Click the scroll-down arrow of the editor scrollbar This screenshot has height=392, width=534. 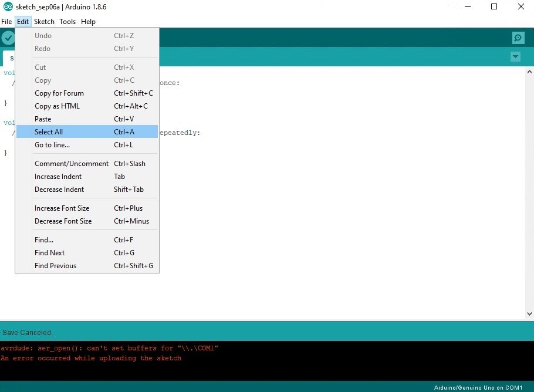coord(529,313)
